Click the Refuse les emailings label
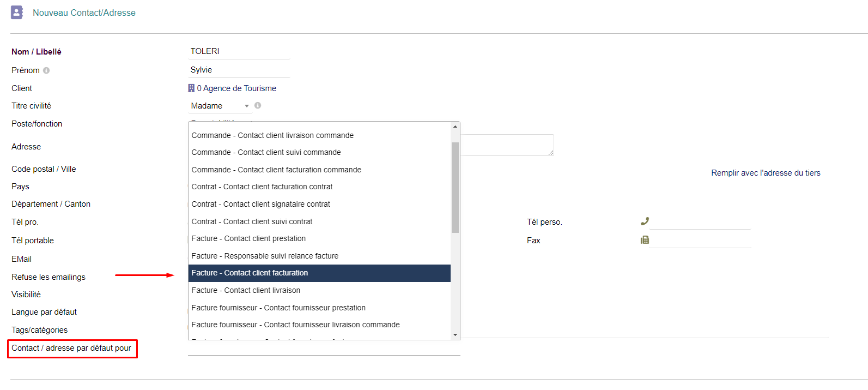This screenshot has height=390, width=868. [x=48, y=277]
